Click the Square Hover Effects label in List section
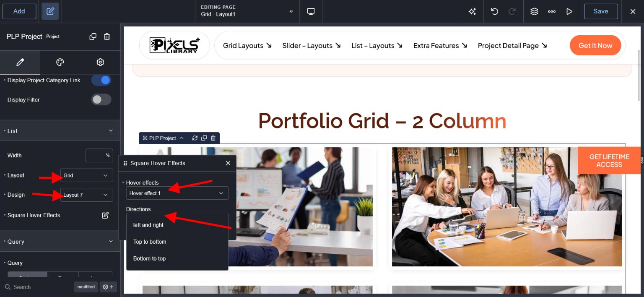 click(x=34, y=215)
